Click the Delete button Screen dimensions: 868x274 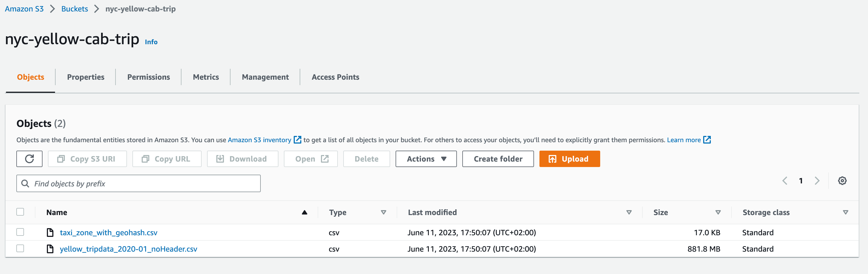[367, 159]
